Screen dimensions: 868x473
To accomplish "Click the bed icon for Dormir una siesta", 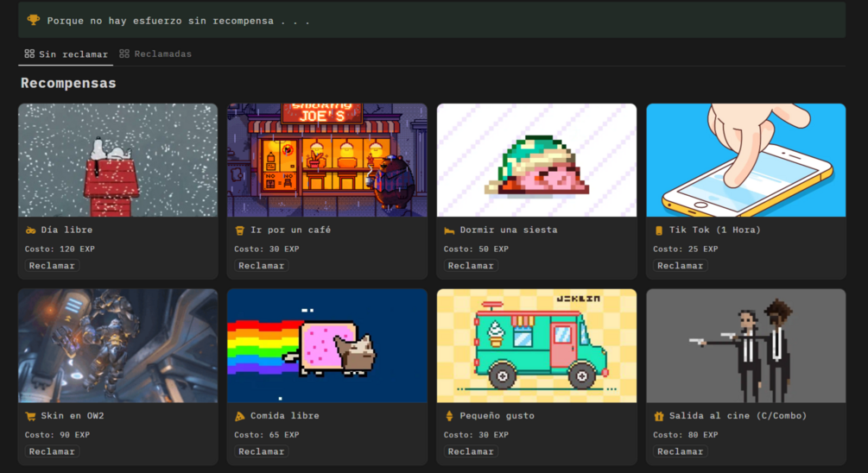I will [x=449, y=230].
